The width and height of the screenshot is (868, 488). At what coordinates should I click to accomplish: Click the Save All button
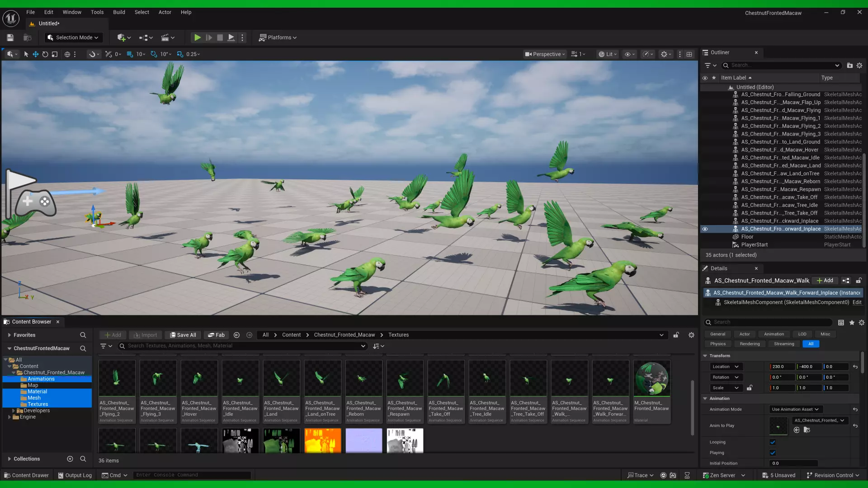coord(183,335)
